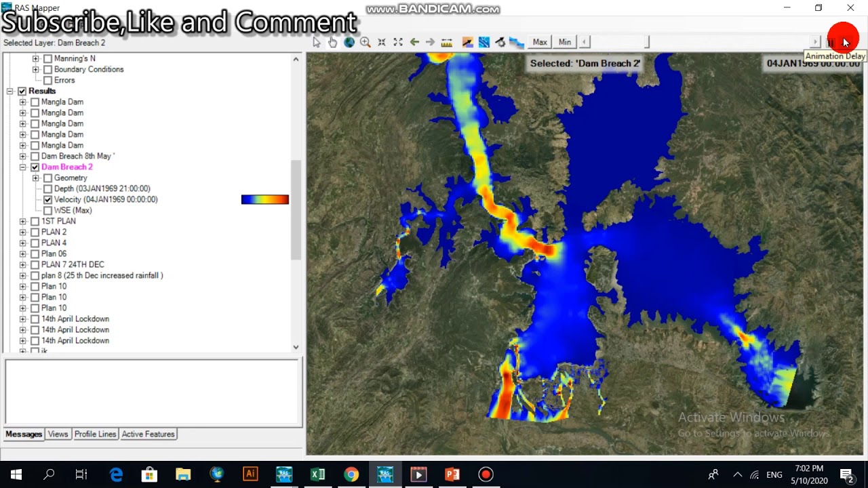Click the inward-arrows fixed zoom icon

click(x=382, y=42)
